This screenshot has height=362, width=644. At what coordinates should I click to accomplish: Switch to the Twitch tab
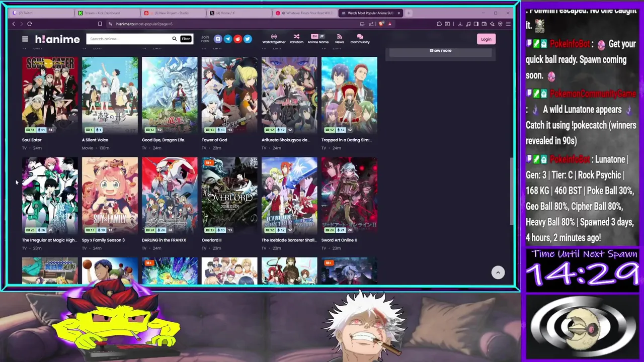pyautogui.click(x=40, y=13)
